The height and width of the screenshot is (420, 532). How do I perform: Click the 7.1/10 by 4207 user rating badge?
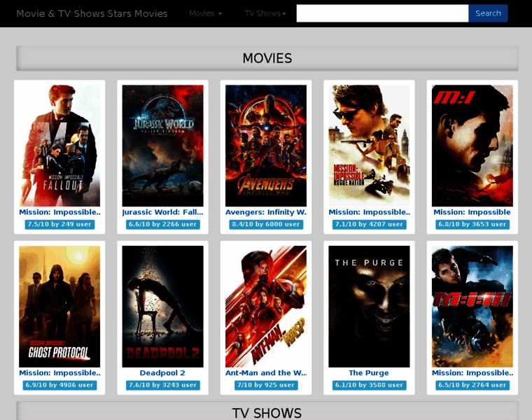(x=369, y=224)
